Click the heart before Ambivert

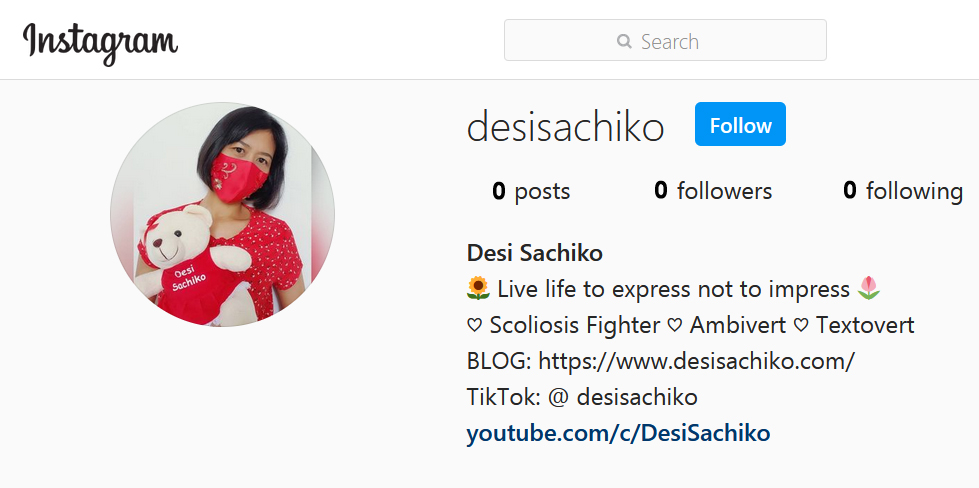coord(674,325)
